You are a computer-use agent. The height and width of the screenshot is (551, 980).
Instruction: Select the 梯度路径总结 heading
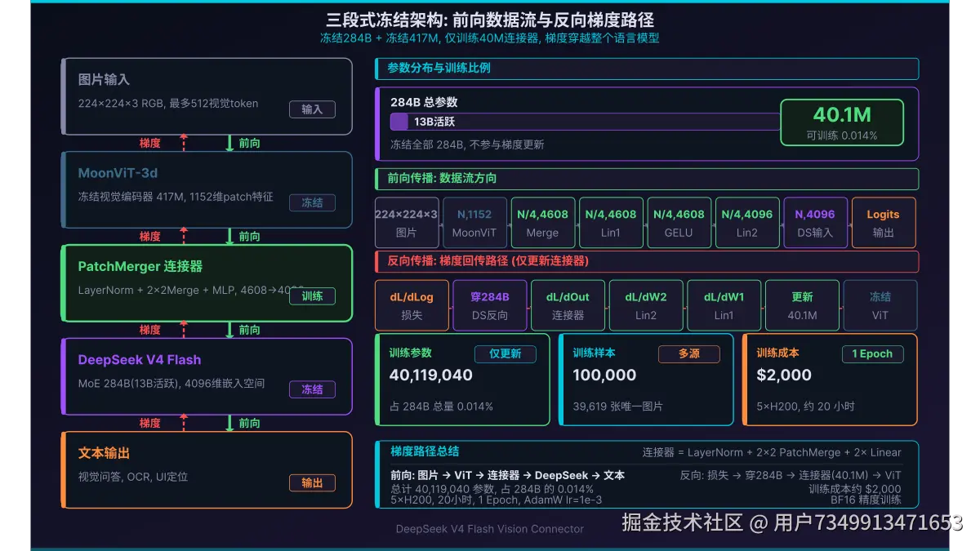[425, 451]
